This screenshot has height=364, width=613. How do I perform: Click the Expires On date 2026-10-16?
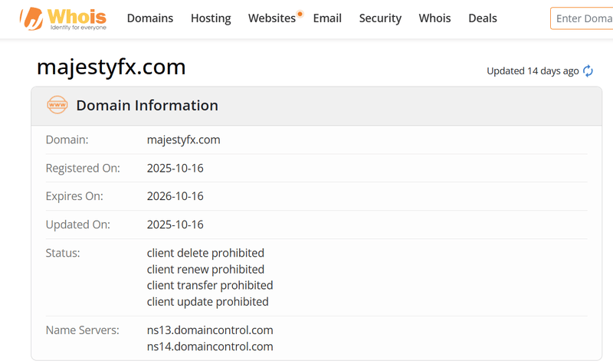[175, 196]
